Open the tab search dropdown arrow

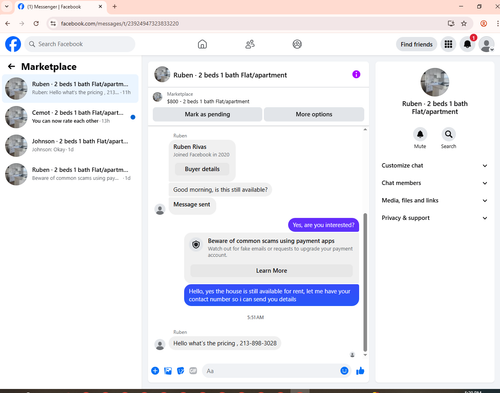[x=6, y=6]
